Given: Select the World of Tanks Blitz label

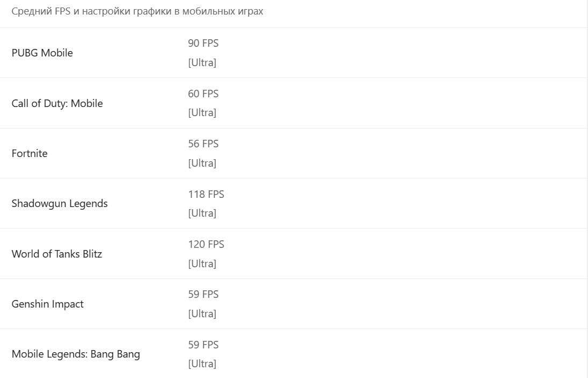Looking at the screenshot, I should click(x=56, y=254).
